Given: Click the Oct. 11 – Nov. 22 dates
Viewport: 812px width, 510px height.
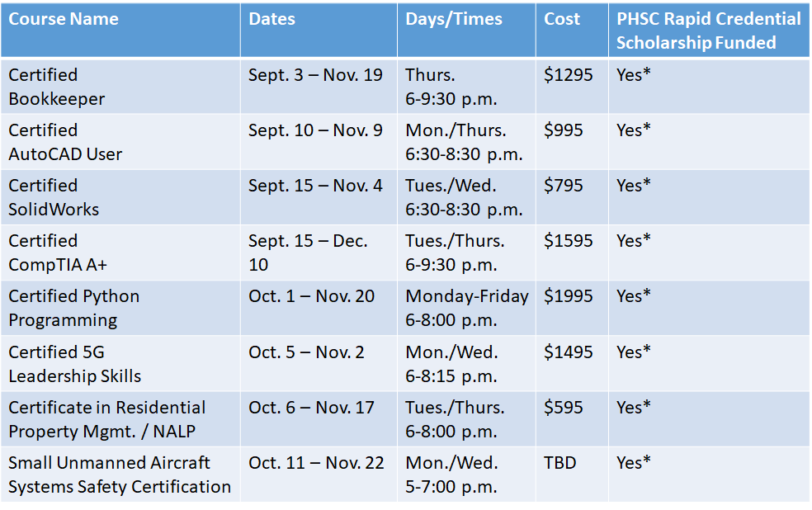Looking at the screenshot, I should [x=316, y=463].
